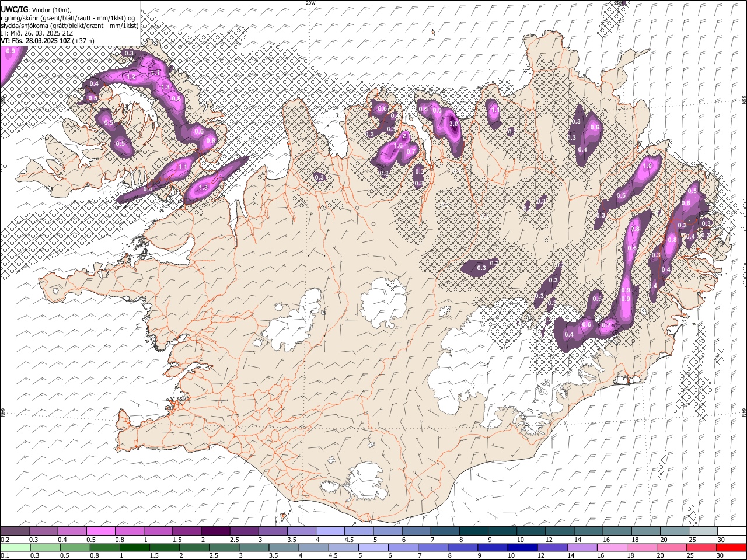Select the dark teal swatch labeled 8, upper row
747x560 pixels.
[x=473, y=531]
